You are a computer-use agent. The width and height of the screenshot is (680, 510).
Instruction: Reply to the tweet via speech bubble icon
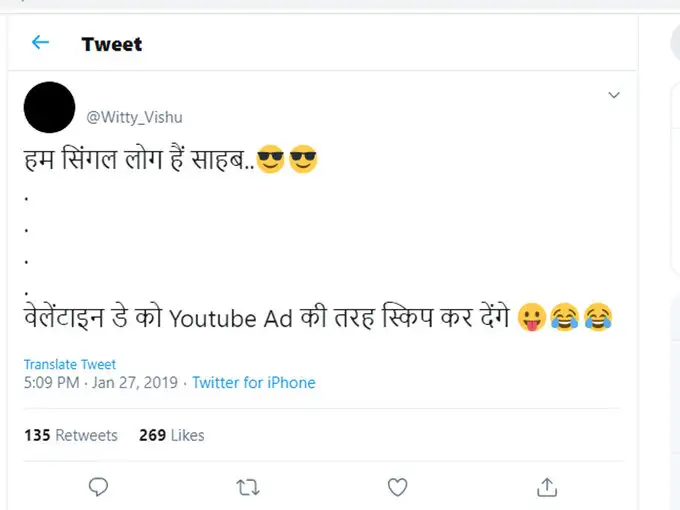coord(98,487)
